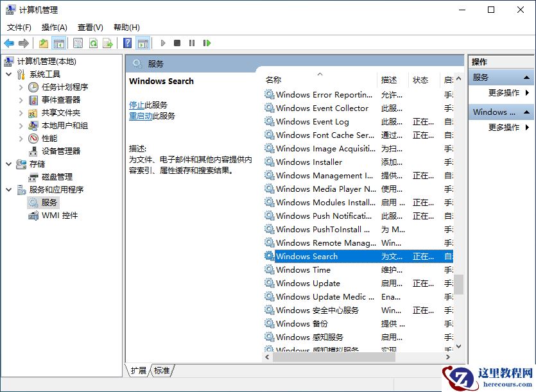
Task: Click the 停止 link to stop Windows Search
Action: [x=137, y=105]
